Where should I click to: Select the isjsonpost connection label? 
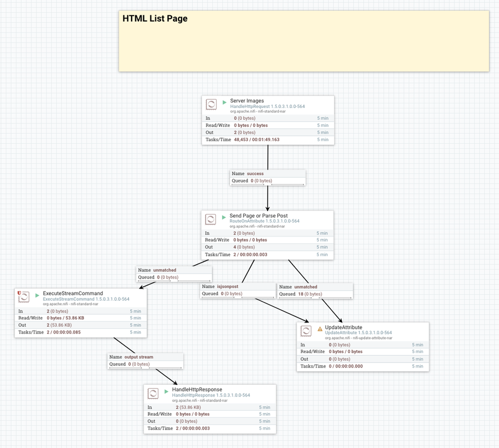237,290
